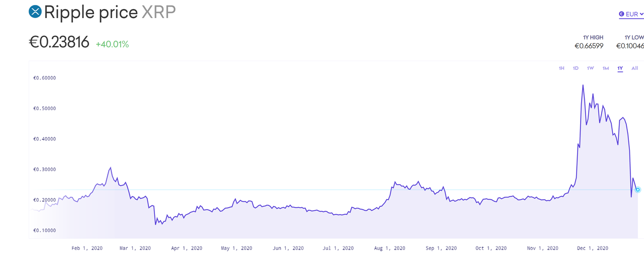Click the €0.50000 y-axis label
The image size is (644, 253).
44,109
